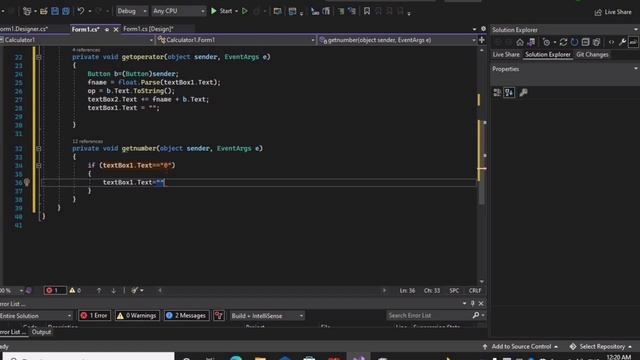This screenshot has width=640, height=360.
Task: Click the '12 references' CodeLens link
Action: click(x=87, y=141)
